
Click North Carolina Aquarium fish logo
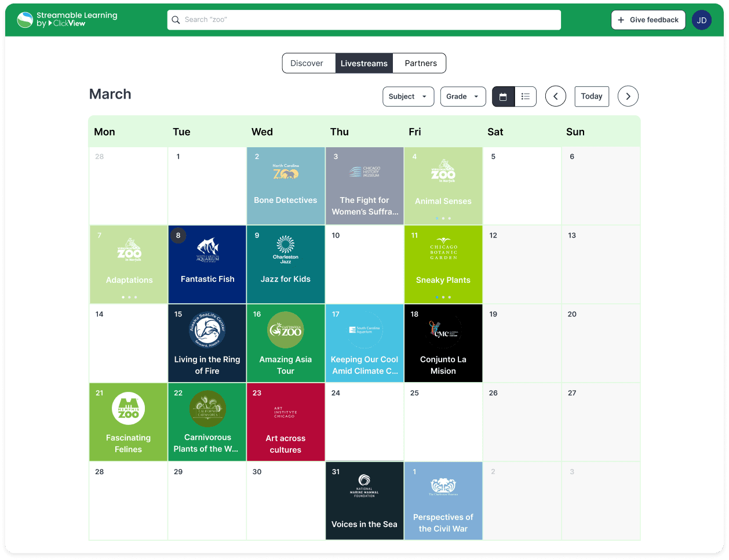(207, 250)
